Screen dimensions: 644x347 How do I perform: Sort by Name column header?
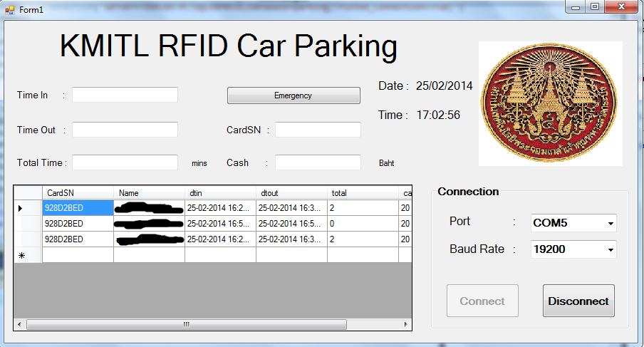click(149, 192)
